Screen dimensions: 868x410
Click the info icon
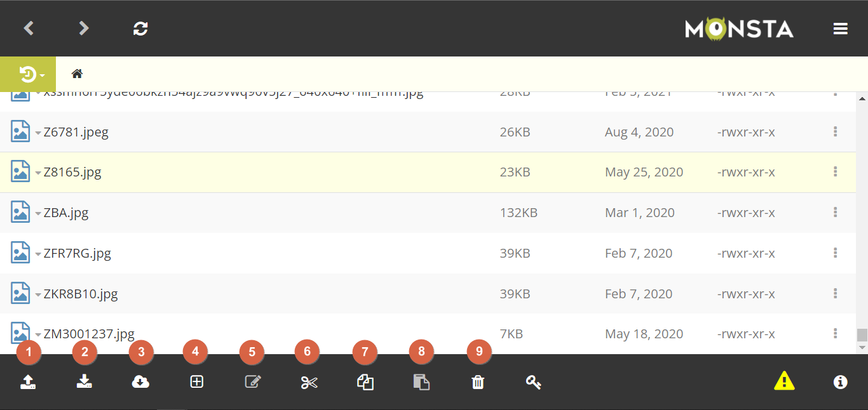click(841, 382)
